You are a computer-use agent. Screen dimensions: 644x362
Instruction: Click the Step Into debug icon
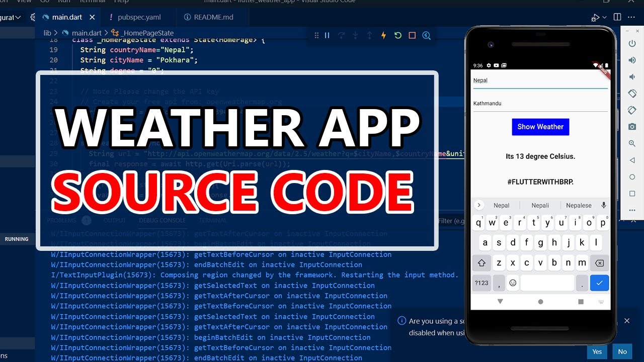355,36
